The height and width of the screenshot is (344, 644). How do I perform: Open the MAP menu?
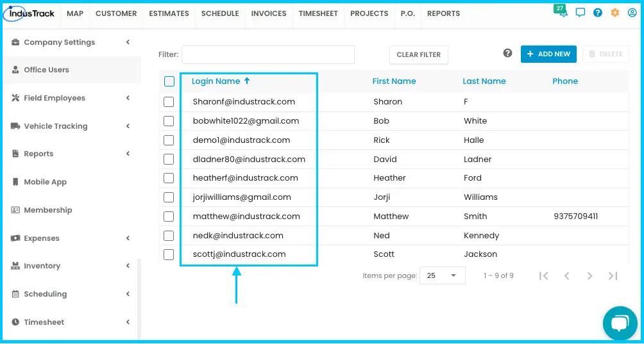(x=75, y=13)
